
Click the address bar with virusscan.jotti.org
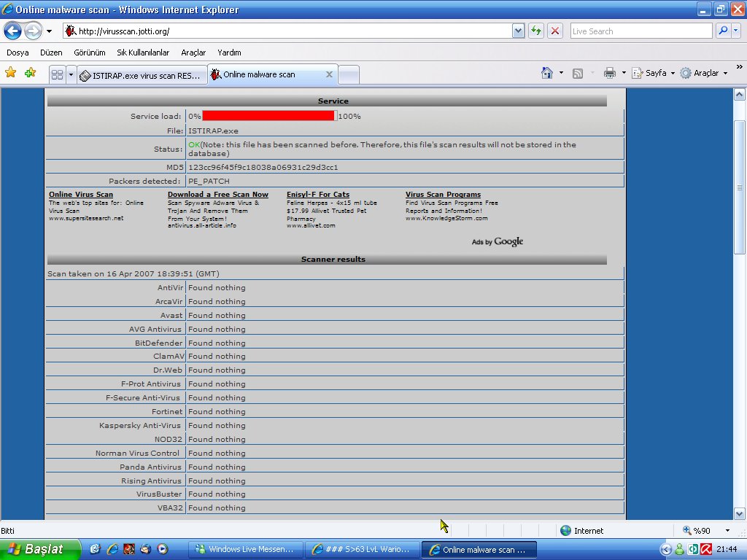(287, 31)
